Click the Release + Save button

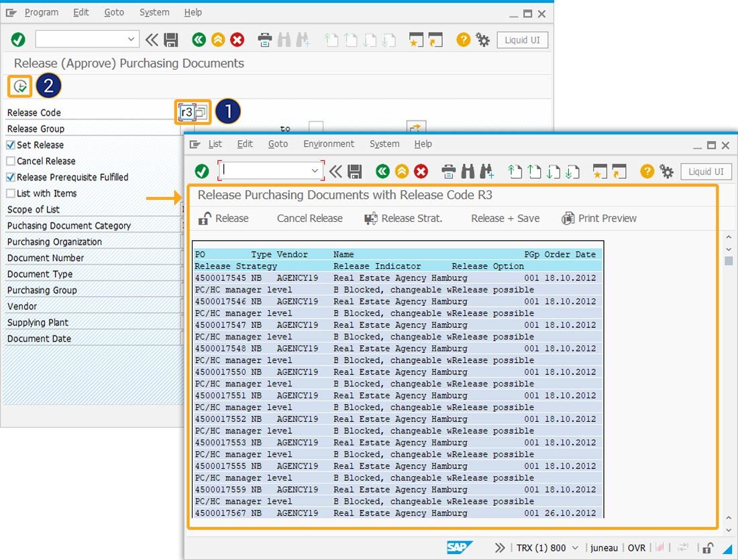tap(505, 219)
